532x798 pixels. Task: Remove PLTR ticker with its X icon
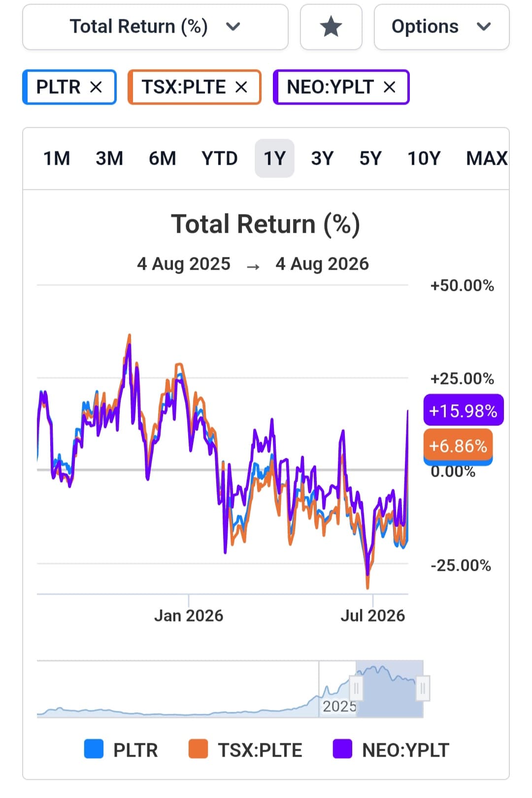tap(96, 87)
